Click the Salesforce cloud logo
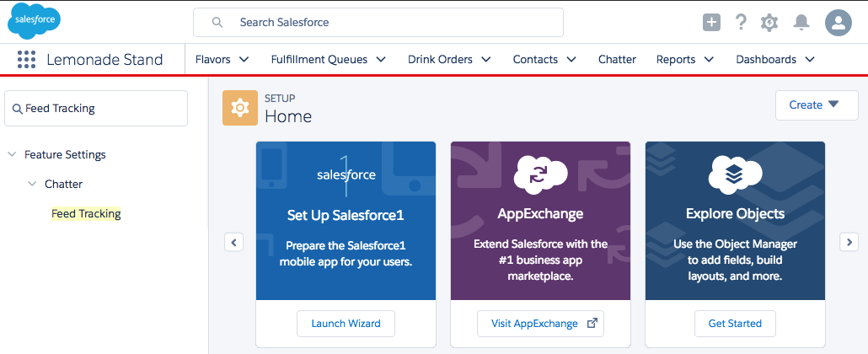This screenshot has height=354, width=868. [34, 21]
